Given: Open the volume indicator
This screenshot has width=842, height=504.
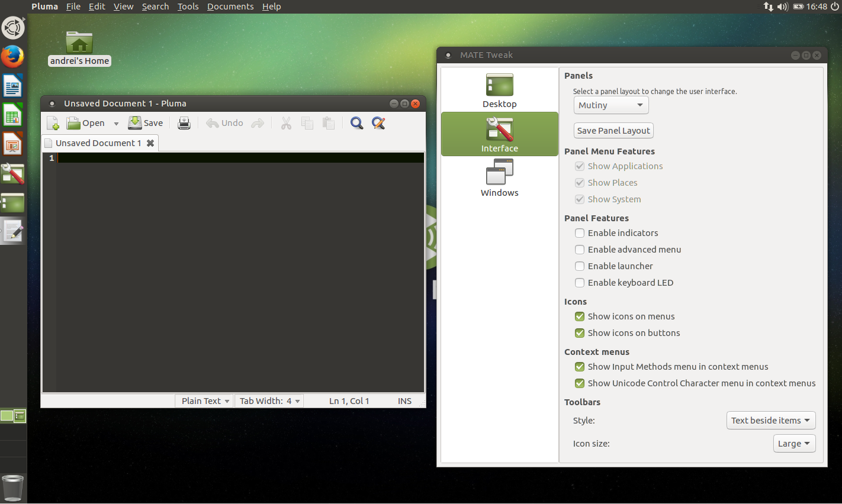Looking at the screenshot, I should click(x=783, y=7).
